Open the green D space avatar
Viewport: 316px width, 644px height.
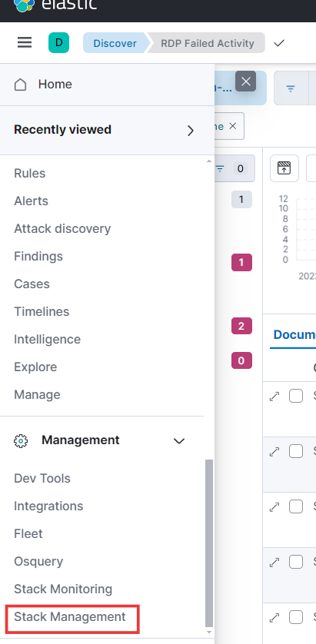click(x=58, y=43)
